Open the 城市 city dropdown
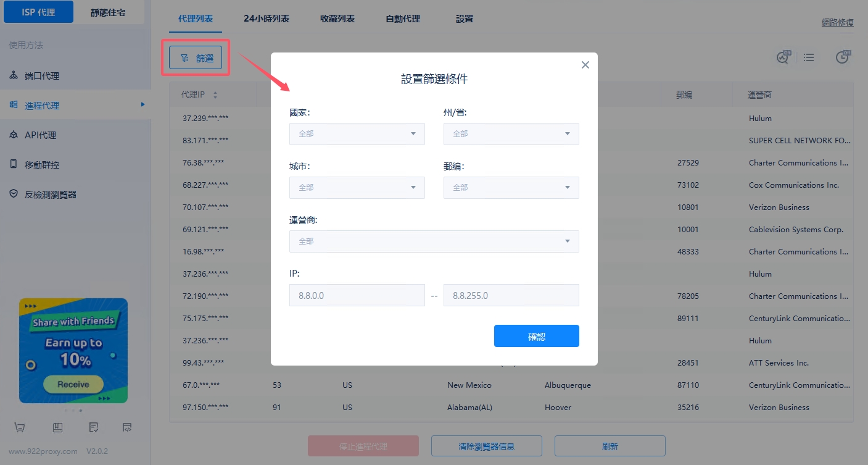The width and height of the screenshot is (868, 465). pyautogui.click(x=357, y=188)
